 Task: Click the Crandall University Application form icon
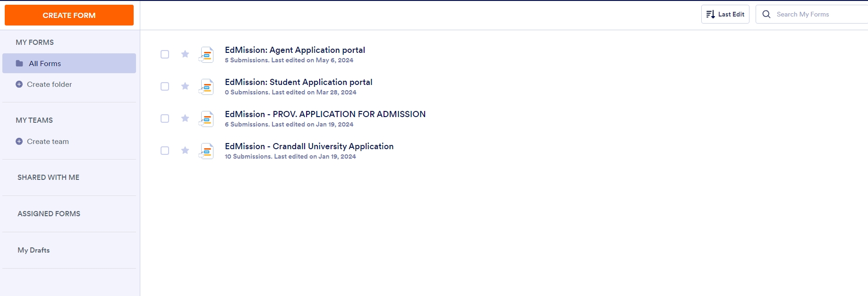pyautogui.click(x=206, y=151)
